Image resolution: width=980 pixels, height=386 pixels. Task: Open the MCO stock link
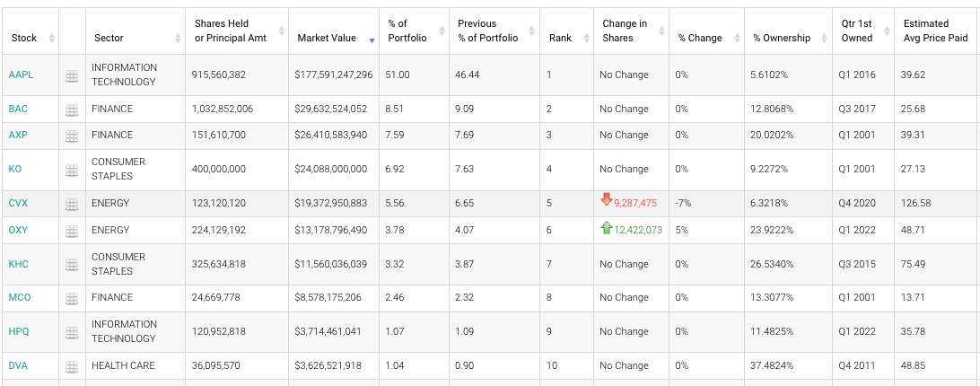pyautogui.click(x=20, y=298)
